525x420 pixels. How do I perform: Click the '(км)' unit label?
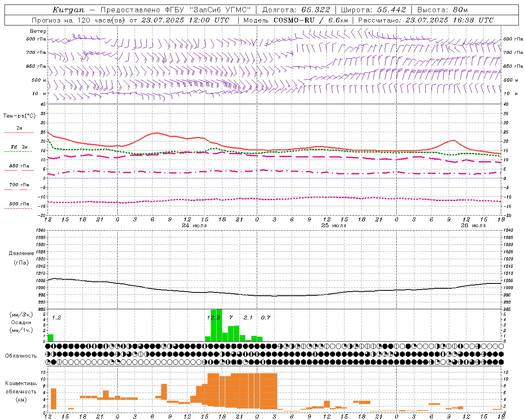click(x=21, y=399)
